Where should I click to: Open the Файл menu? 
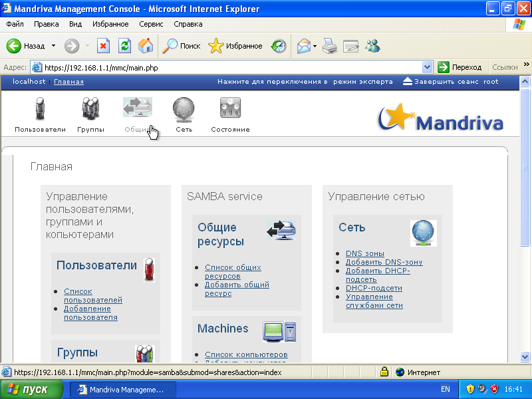tap(15, 24)
